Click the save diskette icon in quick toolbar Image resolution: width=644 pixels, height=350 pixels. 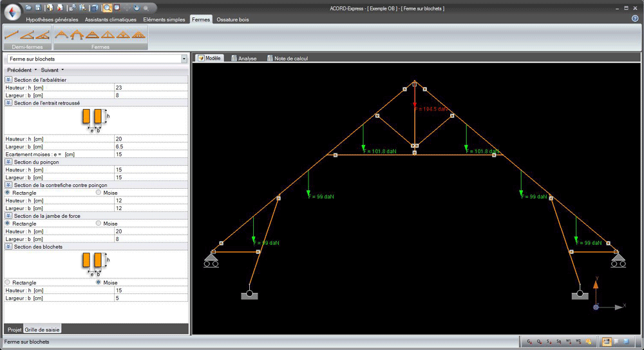pyautogui.click(x=38, y=8)
